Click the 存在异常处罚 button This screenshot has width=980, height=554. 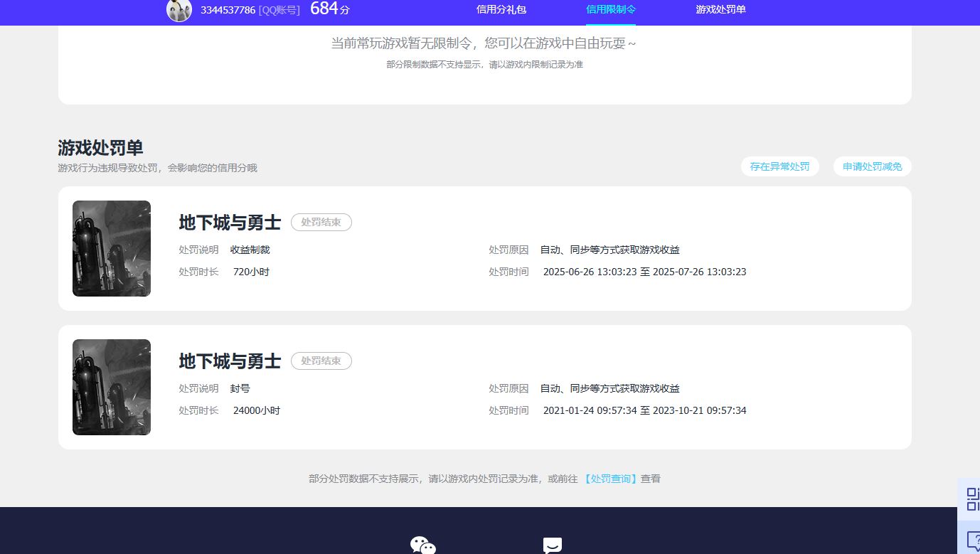coord(779,166)
